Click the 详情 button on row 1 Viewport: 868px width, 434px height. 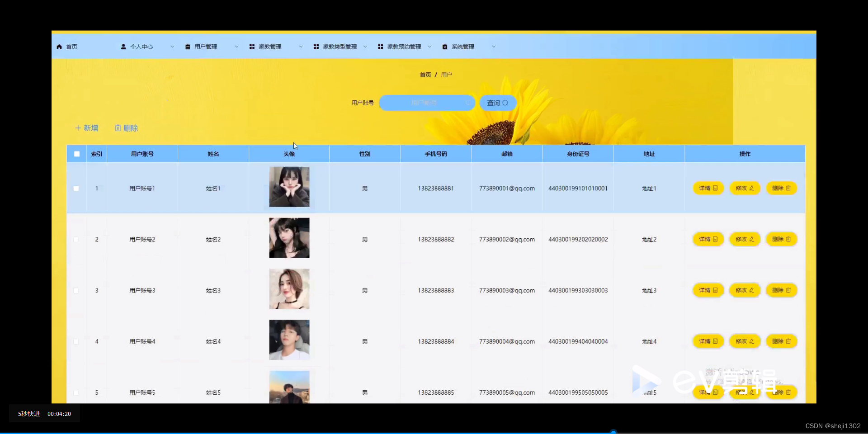coord(708,188)
